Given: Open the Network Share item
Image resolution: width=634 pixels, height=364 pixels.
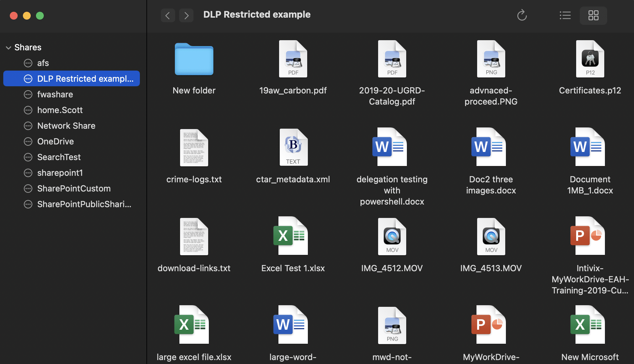Looking at the screenshot, I should pos(66,126).
